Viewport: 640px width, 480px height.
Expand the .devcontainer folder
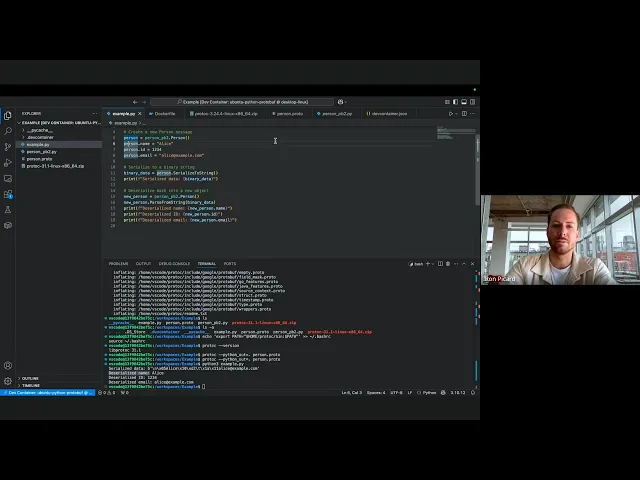pyautogui.click(x=40, y=138)
